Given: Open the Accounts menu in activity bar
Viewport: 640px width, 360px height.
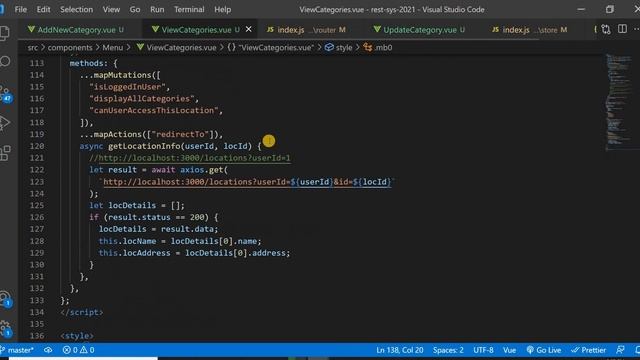Looking at the screenshot, I should pos(5,298).
